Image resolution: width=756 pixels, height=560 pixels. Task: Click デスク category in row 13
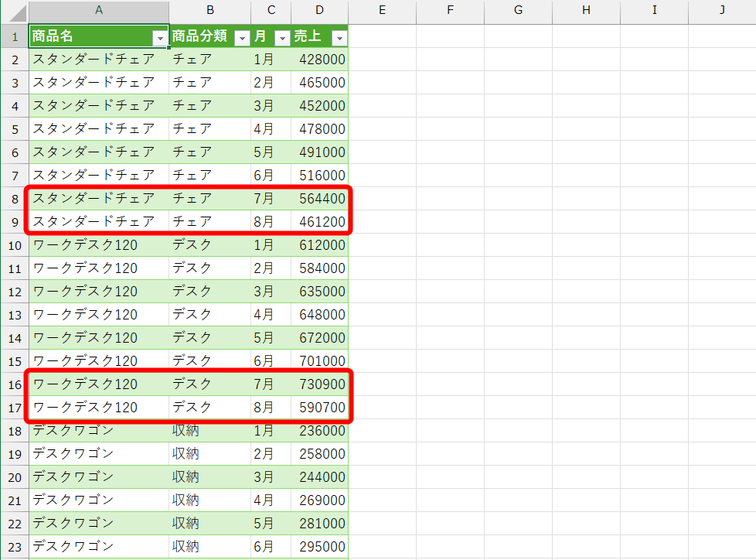[x=210, y=315]
